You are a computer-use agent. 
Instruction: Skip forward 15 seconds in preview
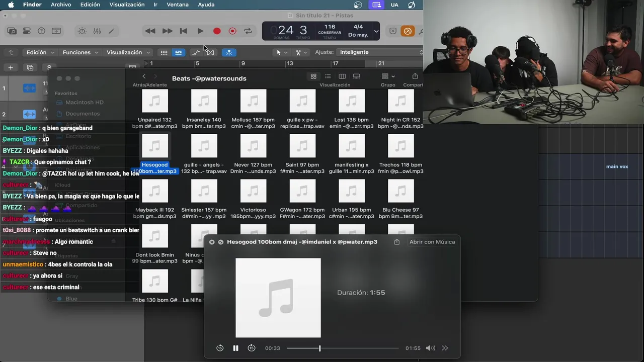click(252, 348)
